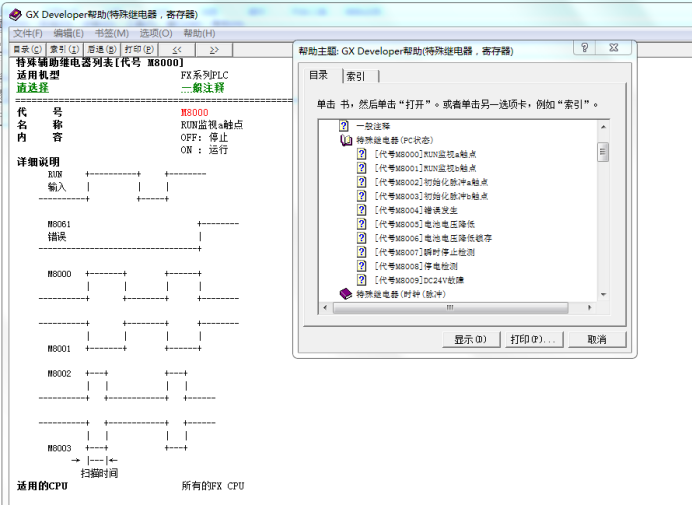Click the help page icon for 代号M8006
The image size is (692, 505).
click(361, 238)
